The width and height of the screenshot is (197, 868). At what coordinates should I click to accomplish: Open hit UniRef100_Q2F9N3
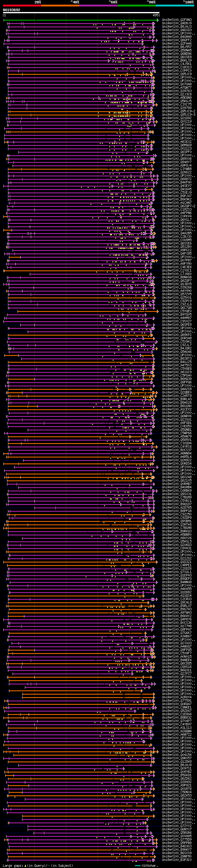pos(177,20)
